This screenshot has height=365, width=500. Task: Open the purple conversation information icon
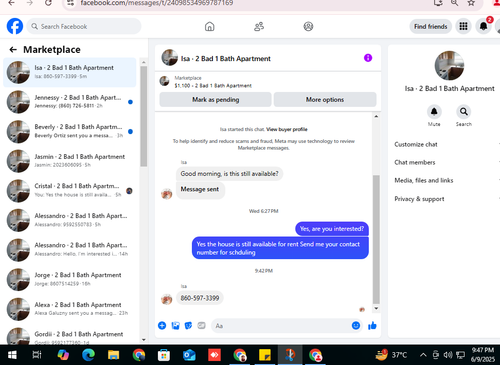pos(368,58)
